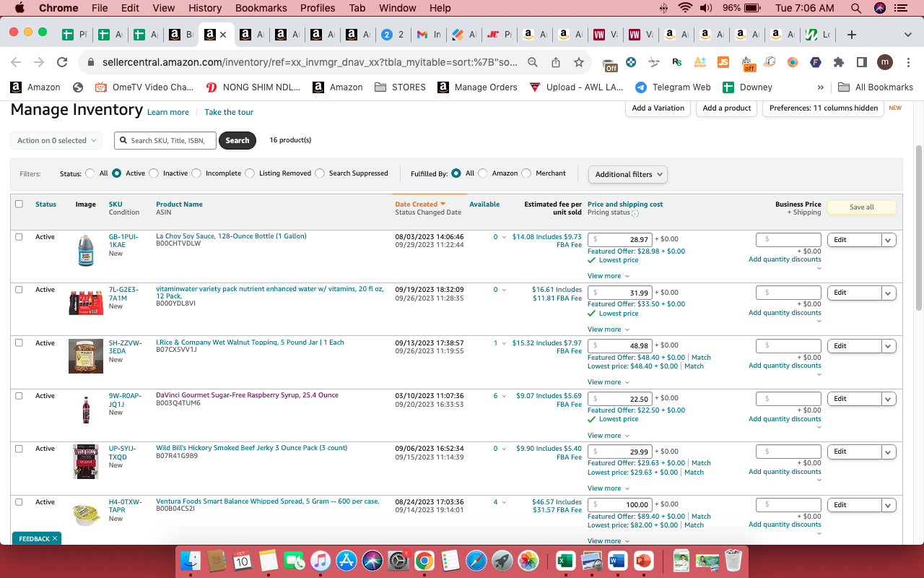Click Edit for the Wild Bill's Beef Jerky row
Viewport: 924px width, 578px height.
(855, 452)
